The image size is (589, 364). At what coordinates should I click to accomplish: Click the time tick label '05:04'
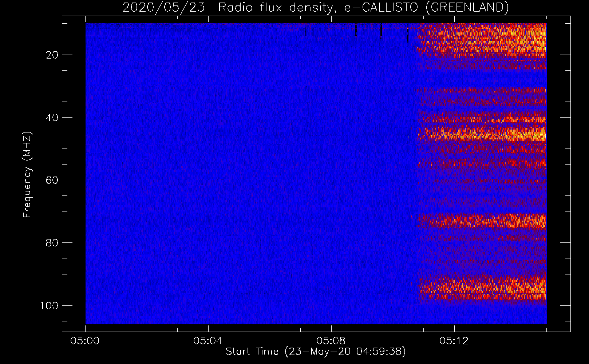208,341
